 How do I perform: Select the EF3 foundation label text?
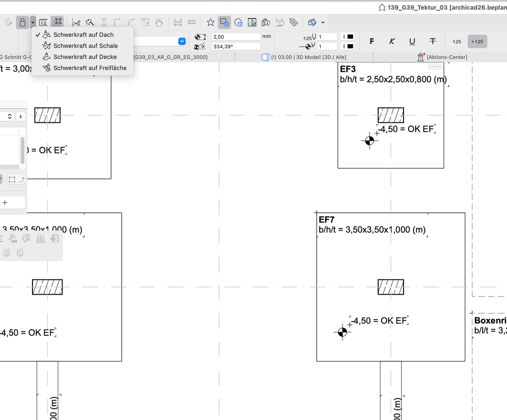point(348,69)
